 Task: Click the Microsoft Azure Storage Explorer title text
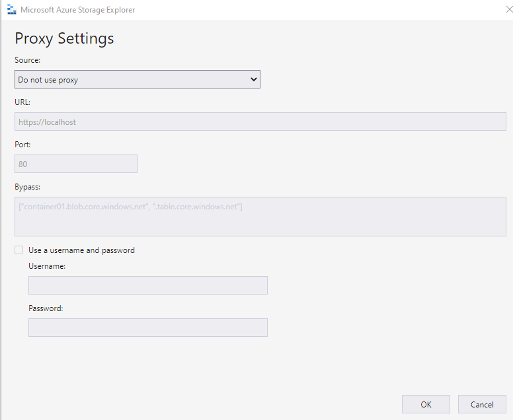tap(78, 10)
